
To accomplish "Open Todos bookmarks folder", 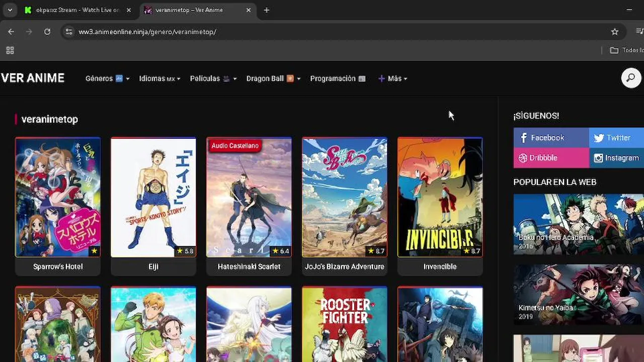I will 626,50.
